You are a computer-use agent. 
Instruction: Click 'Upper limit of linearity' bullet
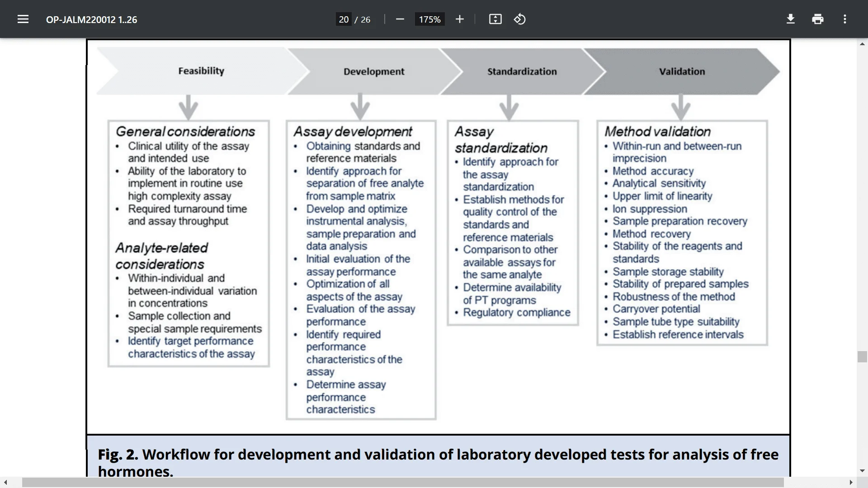[x=662, y=196]
